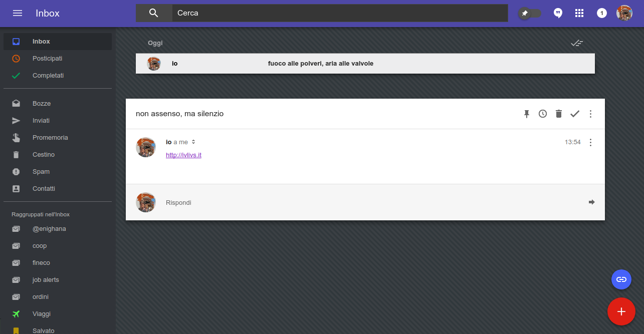Image resolution: width=644 pixels, height=334 pixels.
Task: Click the Contatti person icon
Action: (16, 189)
